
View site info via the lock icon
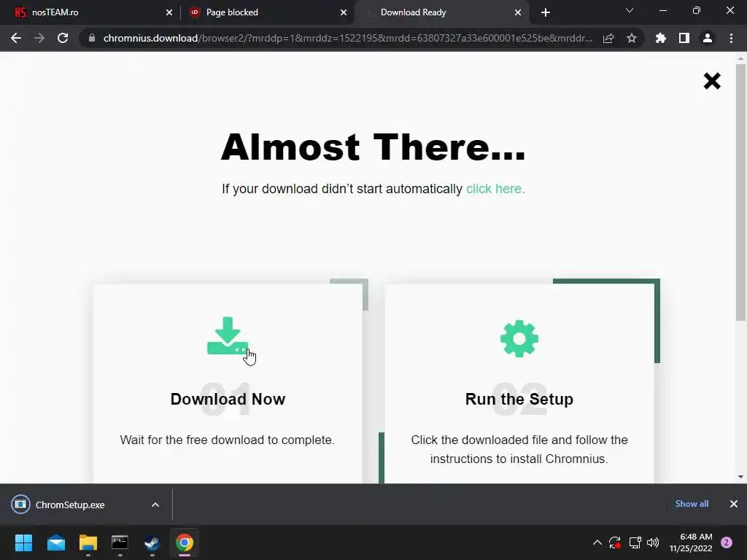click(x=92, y=38)
